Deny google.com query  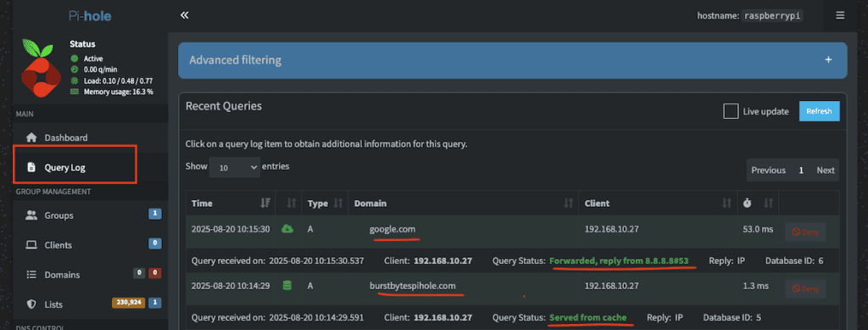[x=805, y=232]
